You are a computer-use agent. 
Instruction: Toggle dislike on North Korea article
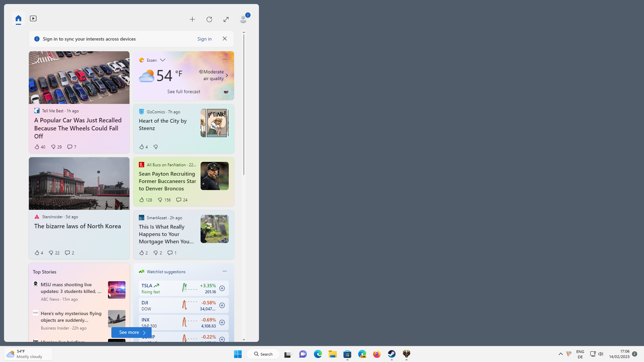click(50, 252)
